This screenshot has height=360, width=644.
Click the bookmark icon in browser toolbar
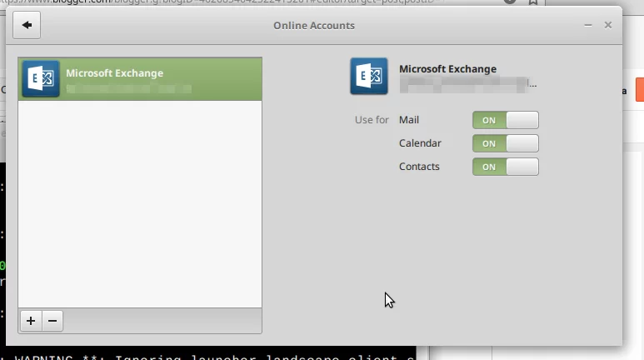coord(533,2)
